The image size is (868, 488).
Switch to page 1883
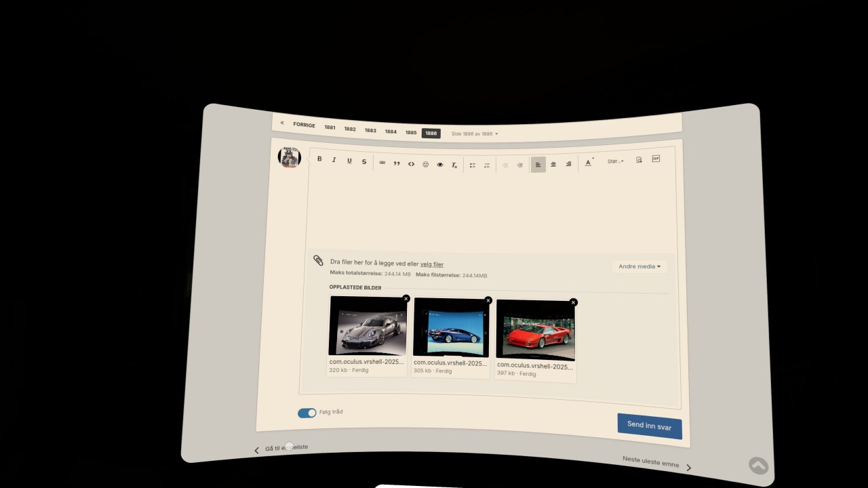click(370, 130)
